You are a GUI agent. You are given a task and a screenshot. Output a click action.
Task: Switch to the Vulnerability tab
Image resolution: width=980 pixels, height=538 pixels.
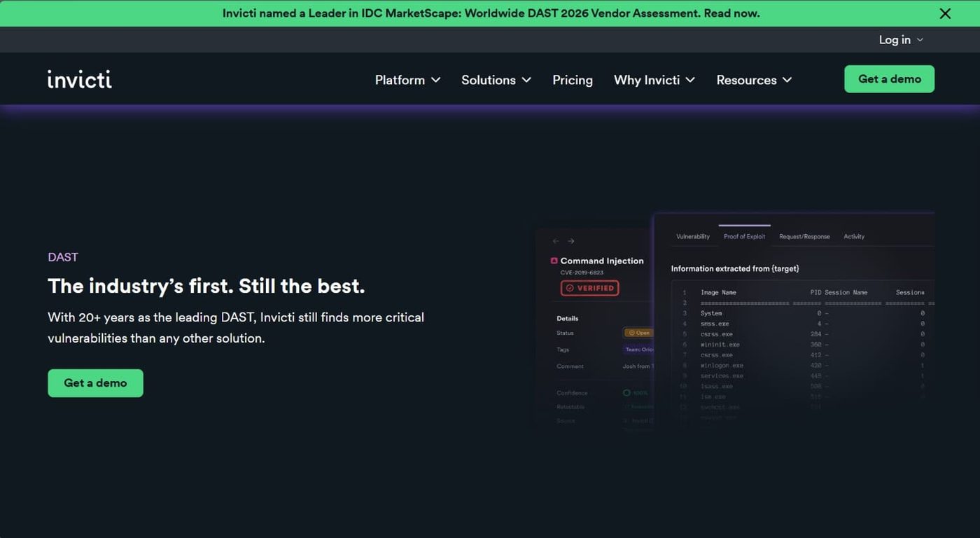693,237
